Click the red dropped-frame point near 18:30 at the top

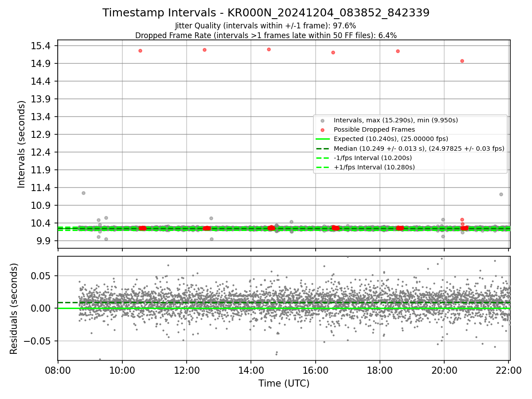(398, 51)
